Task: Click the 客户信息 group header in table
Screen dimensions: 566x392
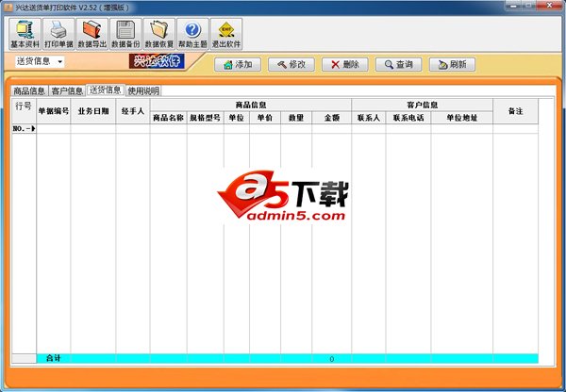Action: tap(423, 105)
